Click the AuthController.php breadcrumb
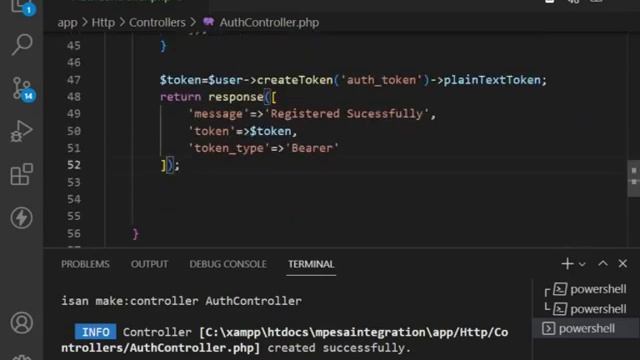Screen dimensions: 640x360 click(269, 22)
